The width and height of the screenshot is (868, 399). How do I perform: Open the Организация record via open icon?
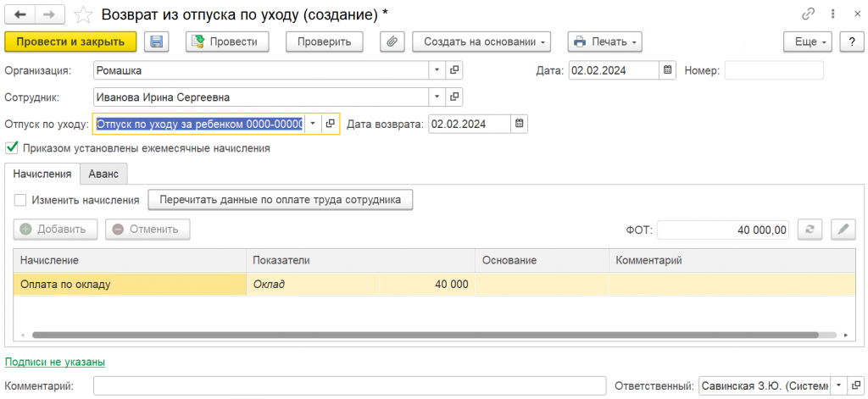point(454,70)
